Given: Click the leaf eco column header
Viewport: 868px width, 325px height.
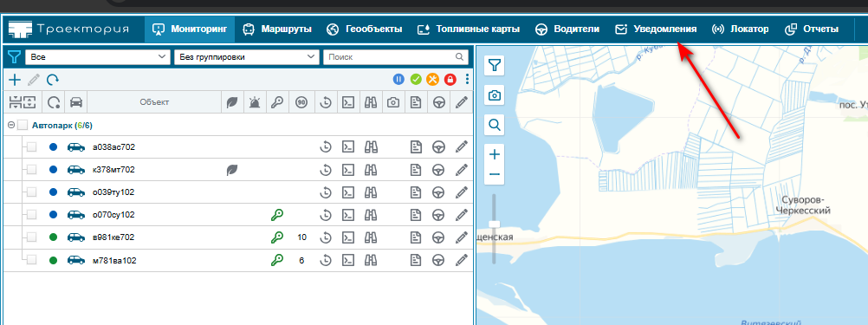Looking at the screenshot, I should (232, 102).
